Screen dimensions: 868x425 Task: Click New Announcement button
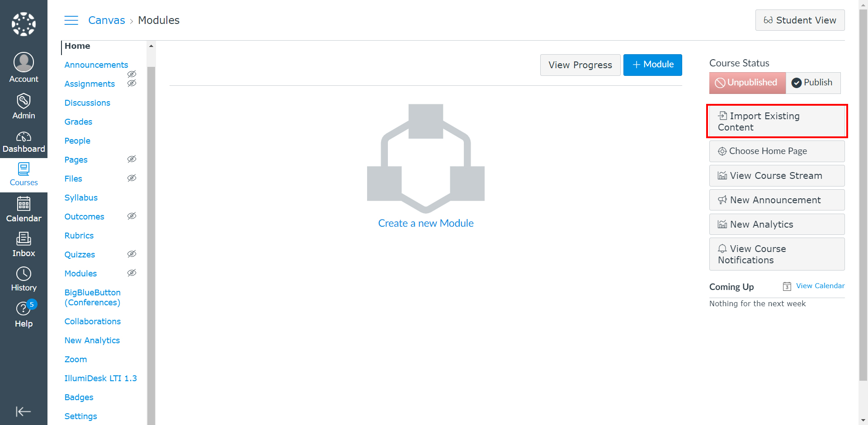point(777,200)
